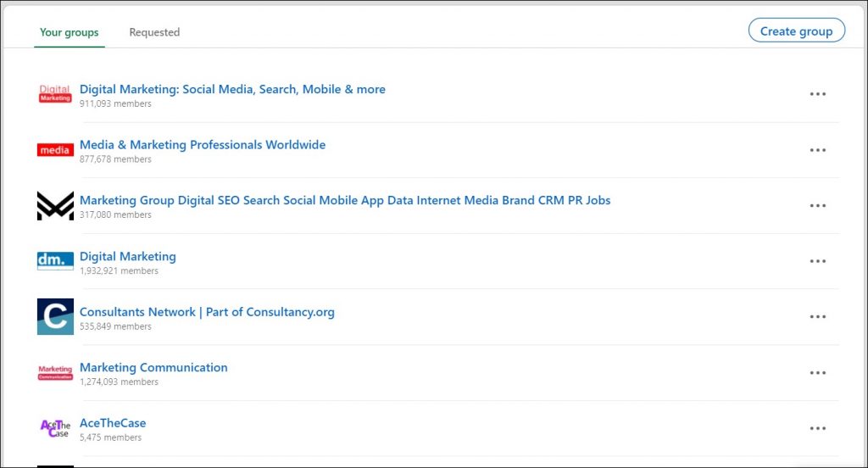Image resolution: width=868 pixels, height=468 pixels.
Task: Open the Consultants Network group link
Action: [207, 312]
